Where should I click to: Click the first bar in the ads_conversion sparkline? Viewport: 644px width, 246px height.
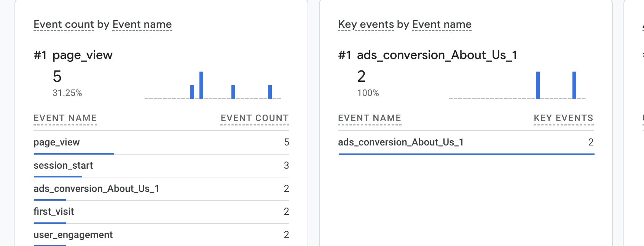point(538,85)
